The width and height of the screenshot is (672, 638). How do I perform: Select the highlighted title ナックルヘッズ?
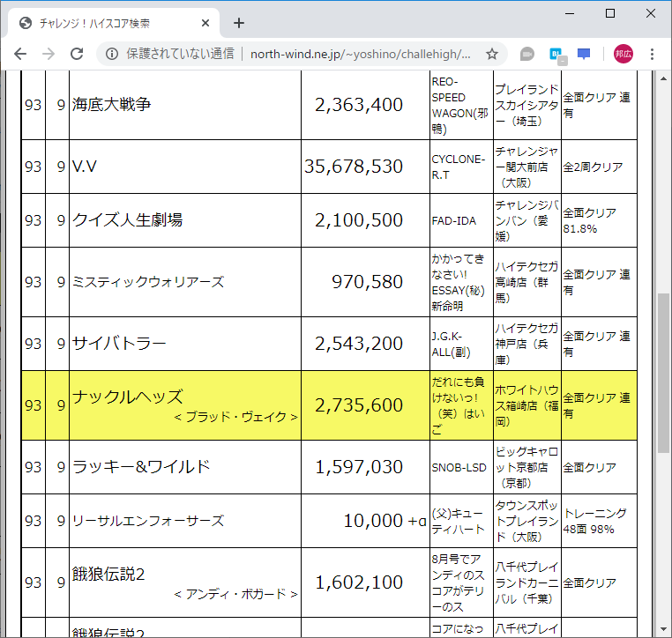pos(128,397)
